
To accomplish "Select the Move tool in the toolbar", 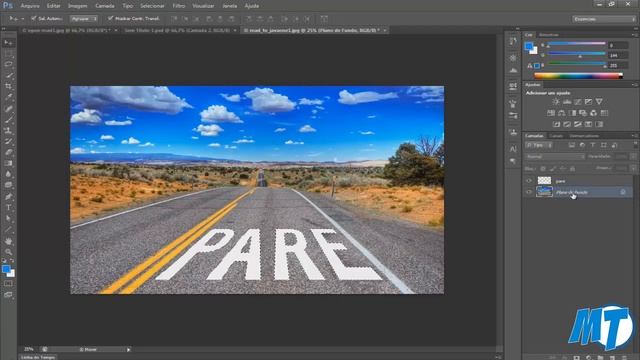I will [x=8, y=43].
